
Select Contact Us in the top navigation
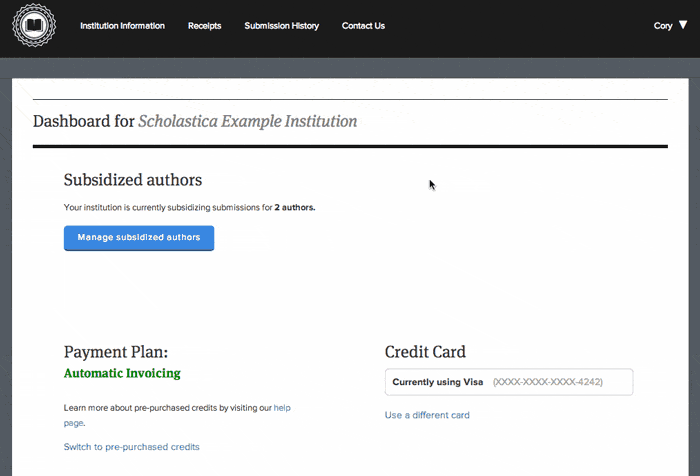pyautogui.click(x=363, y=26)
